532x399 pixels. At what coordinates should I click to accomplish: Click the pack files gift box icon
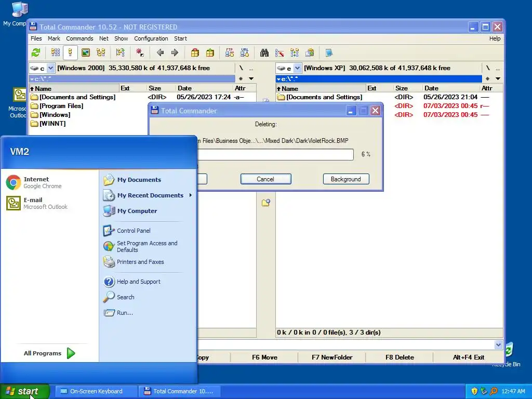[x=195, y=52]
